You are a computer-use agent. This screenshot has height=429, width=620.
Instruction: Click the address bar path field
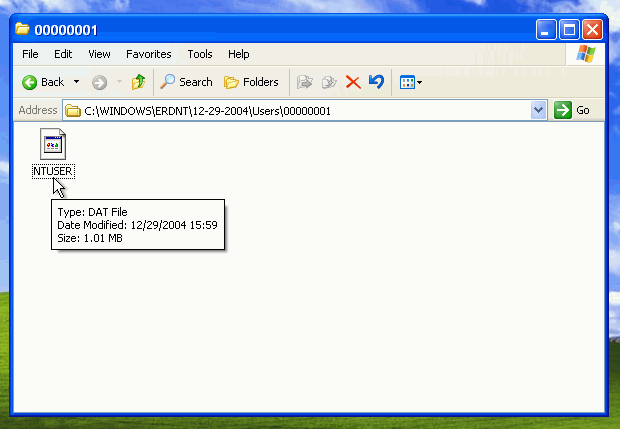point(304,111)
